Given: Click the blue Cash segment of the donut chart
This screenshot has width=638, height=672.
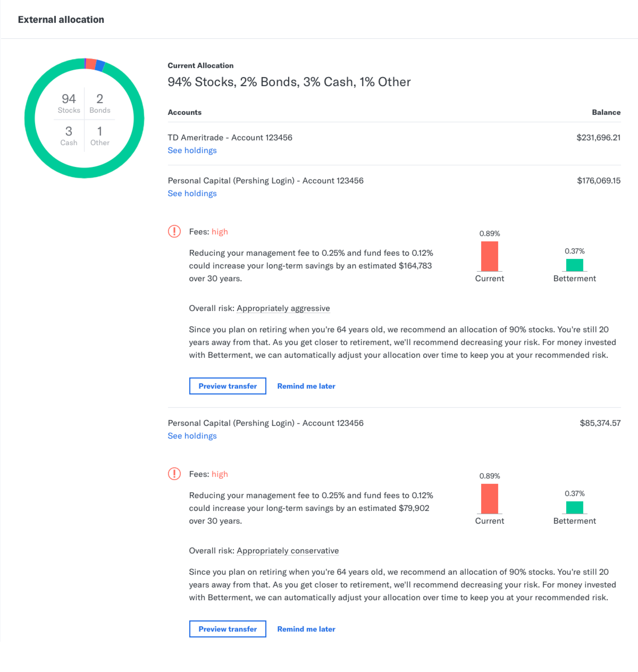Looking at the screenshot, I should 100,66.
